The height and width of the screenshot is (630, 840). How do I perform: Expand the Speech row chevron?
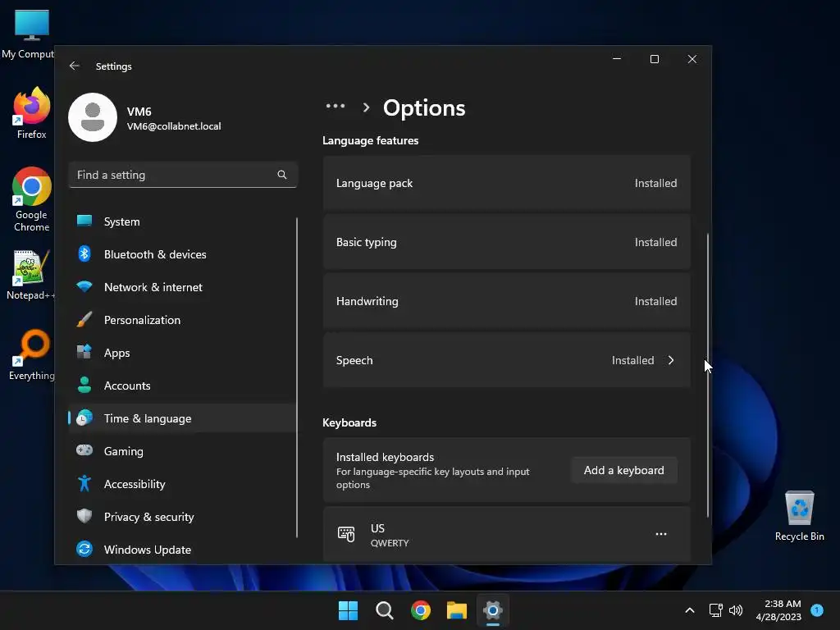click(x=671, y=360)
